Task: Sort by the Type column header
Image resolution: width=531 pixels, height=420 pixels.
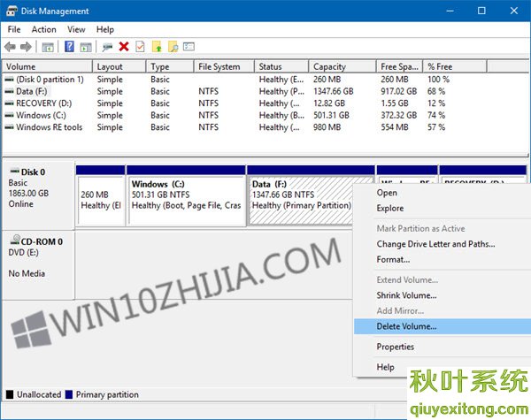Action: point(170,66)
